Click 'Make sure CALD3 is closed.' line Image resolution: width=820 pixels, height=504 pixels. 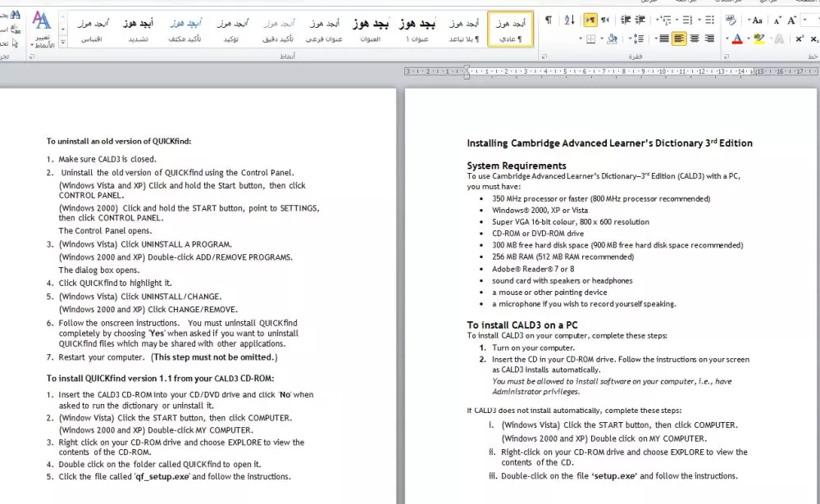point(107,159)
